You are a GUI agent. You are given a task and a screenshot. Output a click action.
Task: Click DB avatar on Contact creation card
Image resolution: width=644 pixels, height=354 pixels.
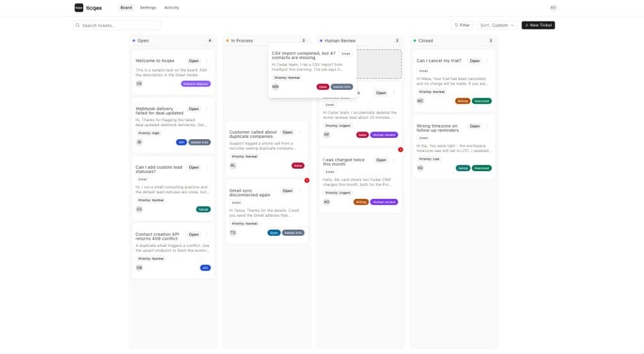(x=139, y=268)
